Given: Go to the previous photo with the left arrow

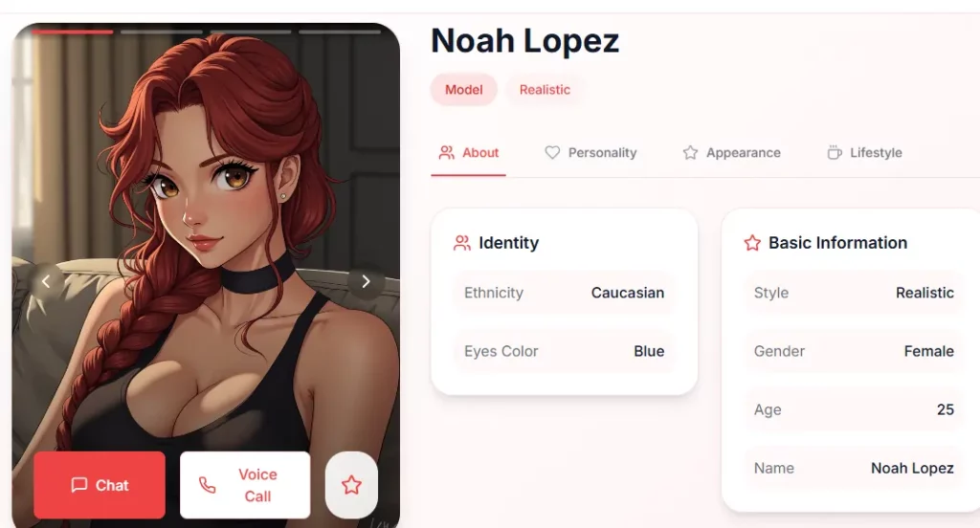Looking at the screenshot, I should (x=46, y=282).
